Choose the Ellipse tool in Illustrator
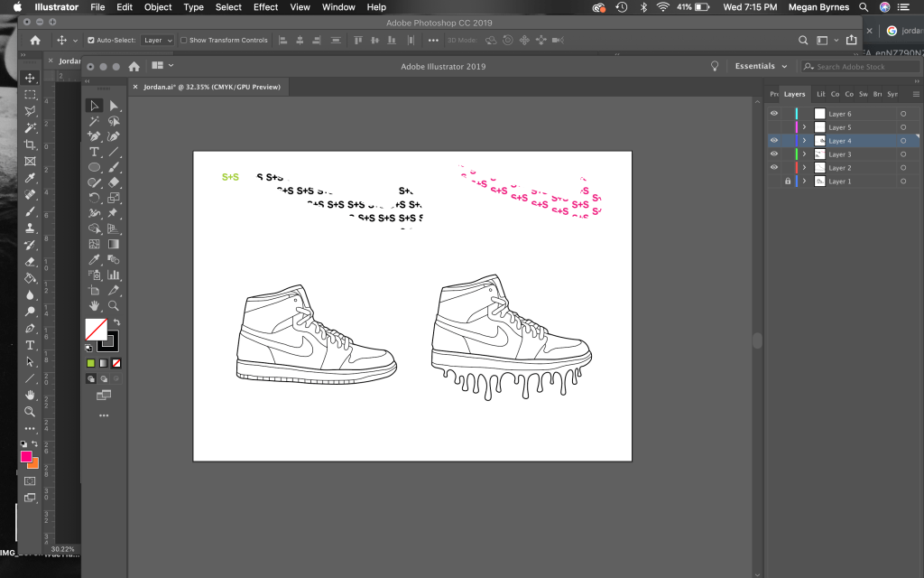The height and width of the screenshot is (578, 924). click(94, 168)
